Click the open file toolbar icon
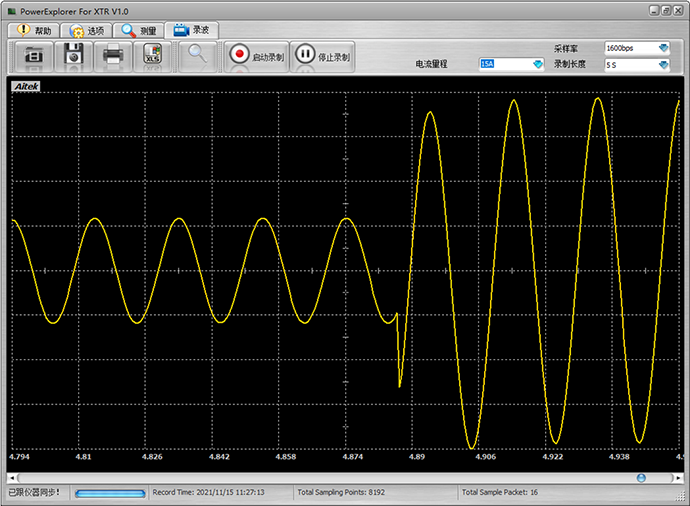The width and height of the screenshot is (690, 506). click(x=34, y=56)
